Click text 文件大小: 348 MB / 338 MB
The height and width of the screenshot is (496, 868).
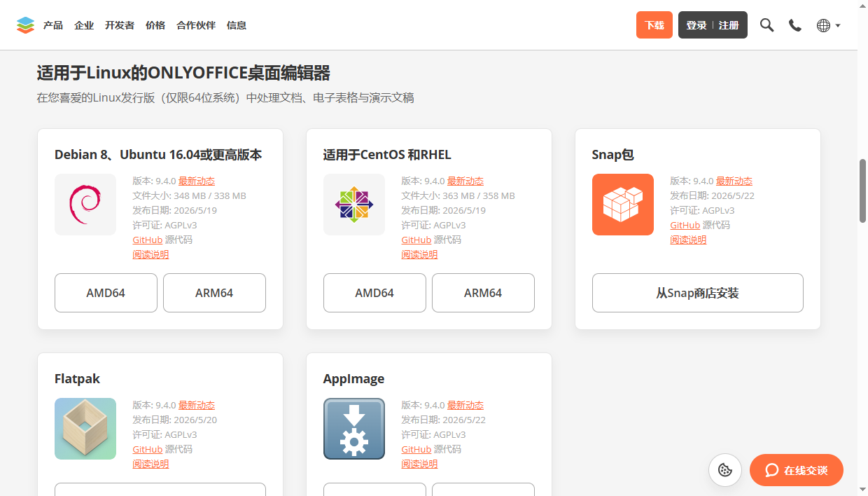pyautogui.click(x=189, y=195)
